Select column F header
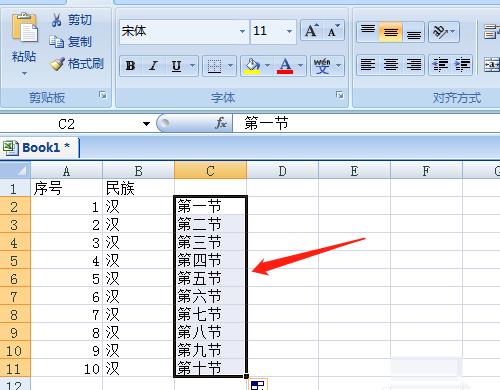The width and height of the screenshot is (500, 390). point(426,171)
